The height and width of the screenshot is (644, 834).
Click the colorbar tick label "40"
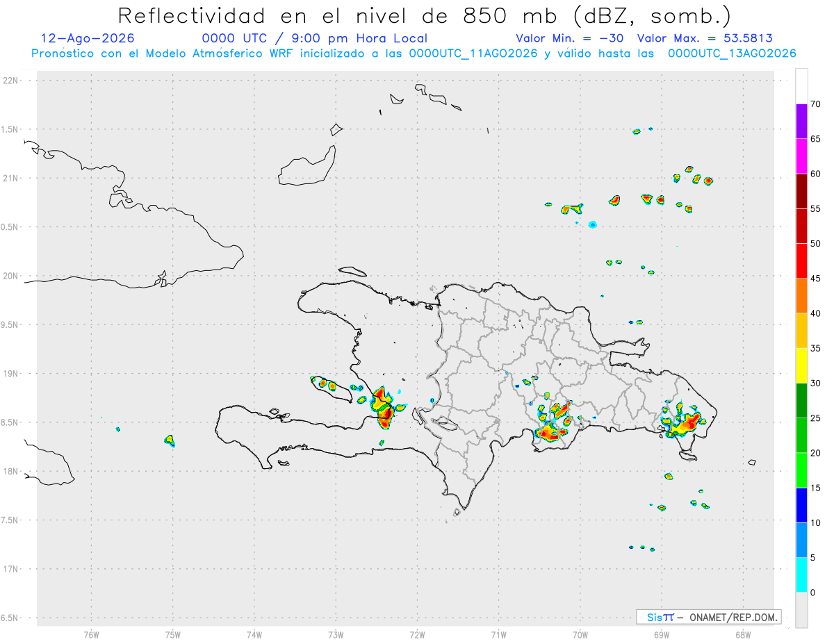(x=816, y=313)
